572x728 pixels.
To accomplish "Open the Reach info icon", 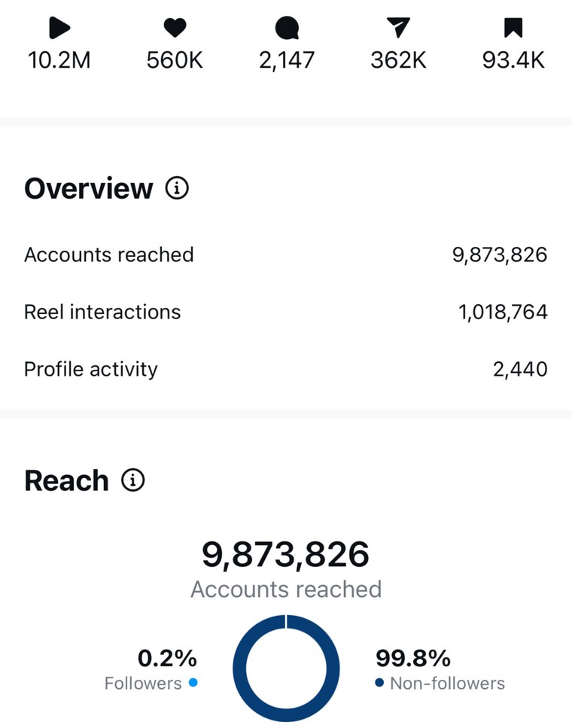I will coord(132,480).
